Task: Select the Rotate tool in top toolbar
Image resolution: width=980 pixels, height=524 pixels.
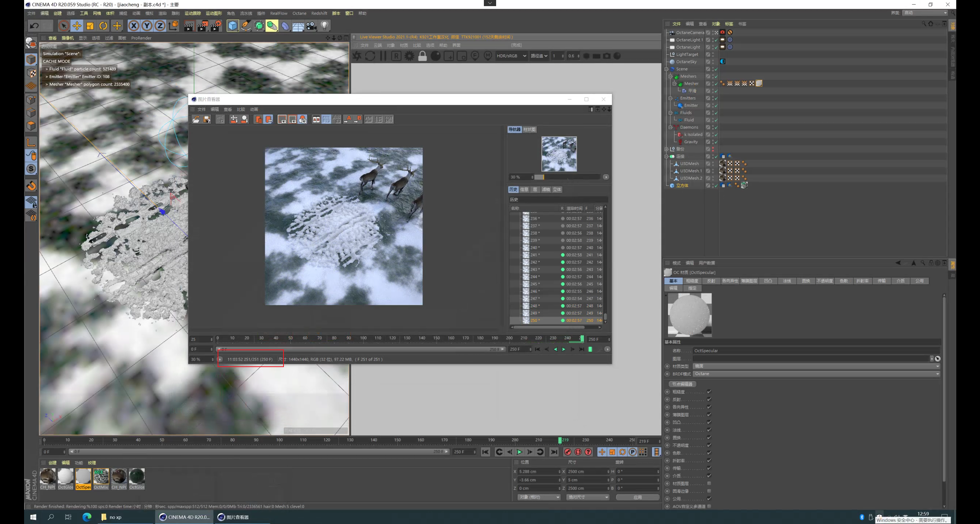Action: 103,26
